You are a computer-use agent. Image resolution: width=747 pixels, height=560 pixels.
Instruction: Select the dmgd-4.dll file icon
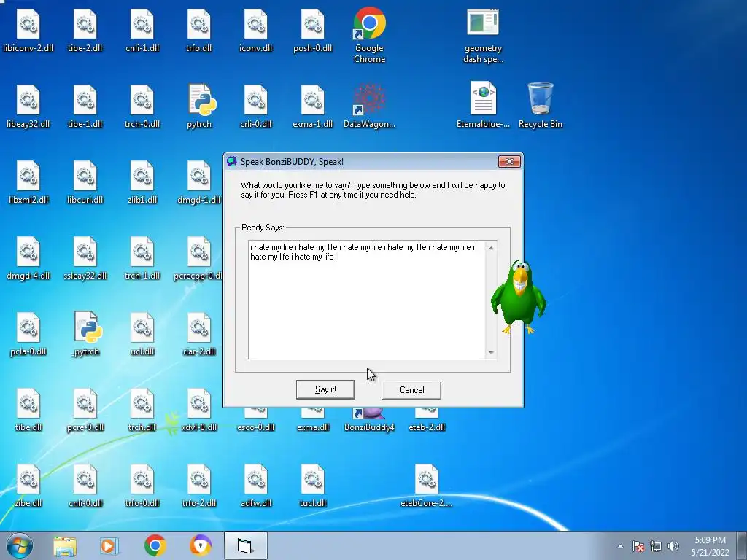[x=28, y=257]
